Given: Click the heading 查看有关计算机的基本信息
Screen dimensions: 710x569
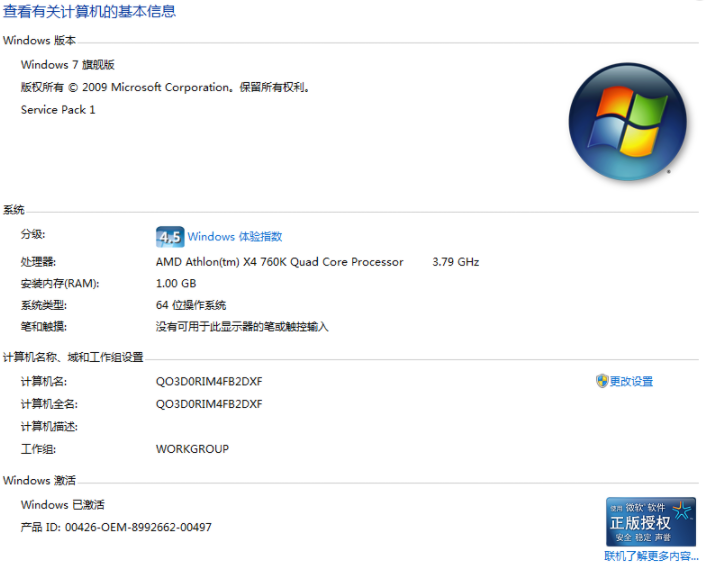Looking at the screenshot, I should [x=90, y=12].
